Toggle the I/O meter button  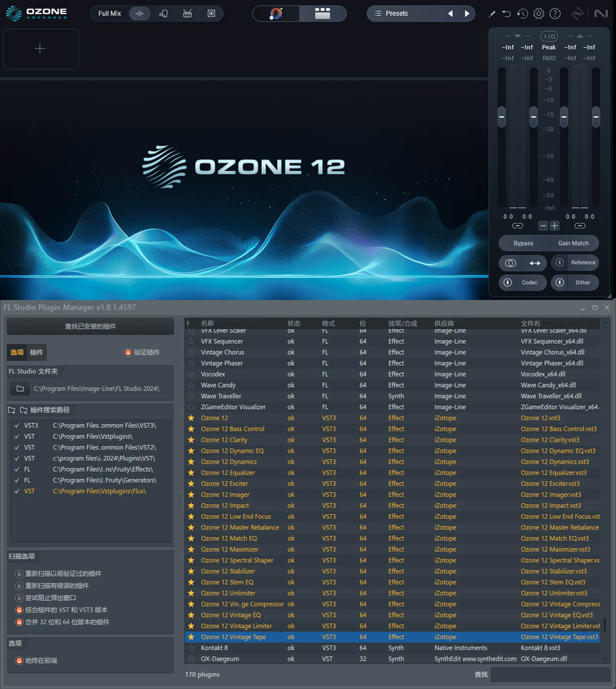tap(549, 37)
